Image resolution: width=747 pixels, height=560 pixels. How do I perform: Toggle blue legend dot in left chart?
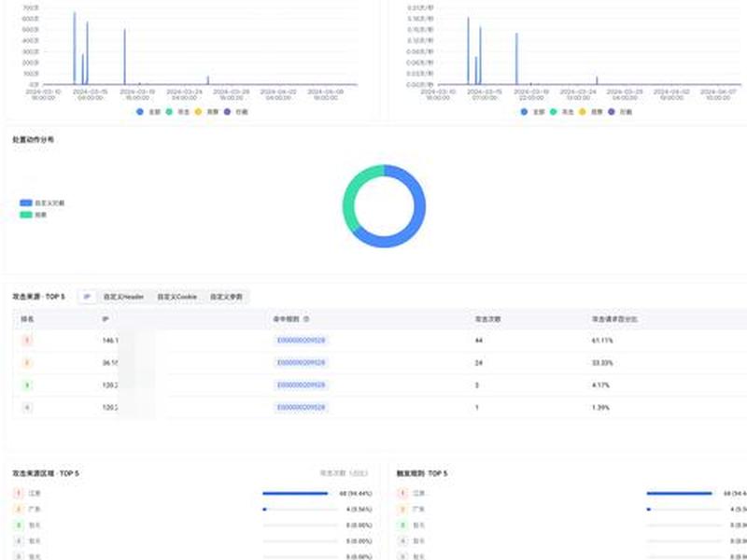click(139, 111)
